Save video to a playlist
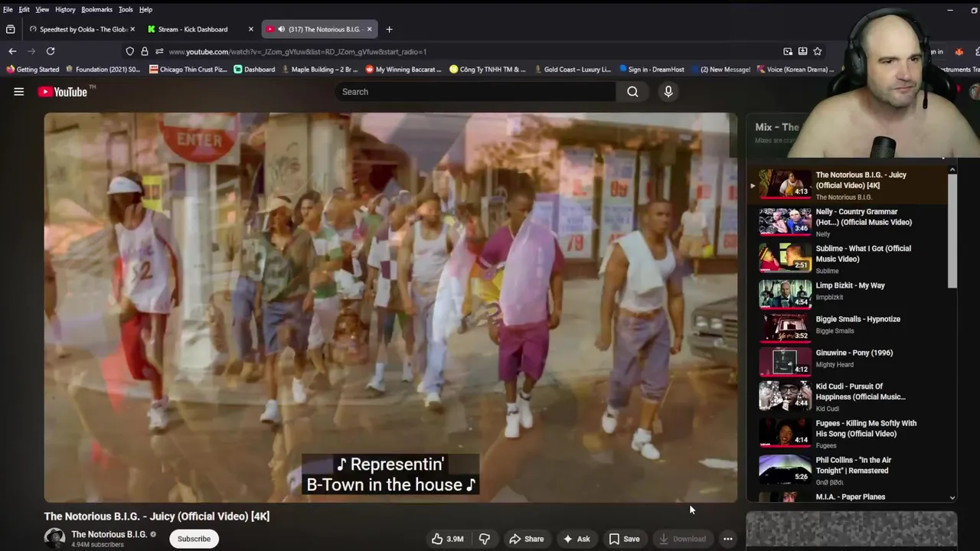This screenshot has width=980, height=551. 624,539
